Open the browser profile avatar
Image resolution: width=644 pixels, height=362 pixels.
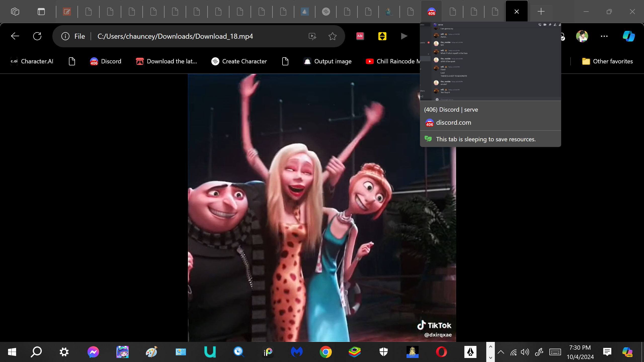[x=582, y=36]
